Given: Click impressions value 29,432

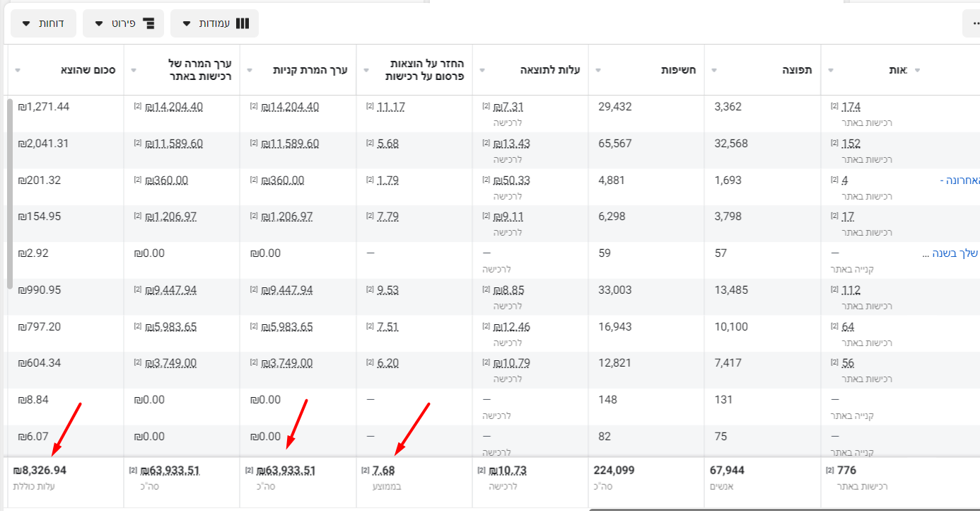Looking at the screenshot, I should pyautogui.click(x=615, y=106).
